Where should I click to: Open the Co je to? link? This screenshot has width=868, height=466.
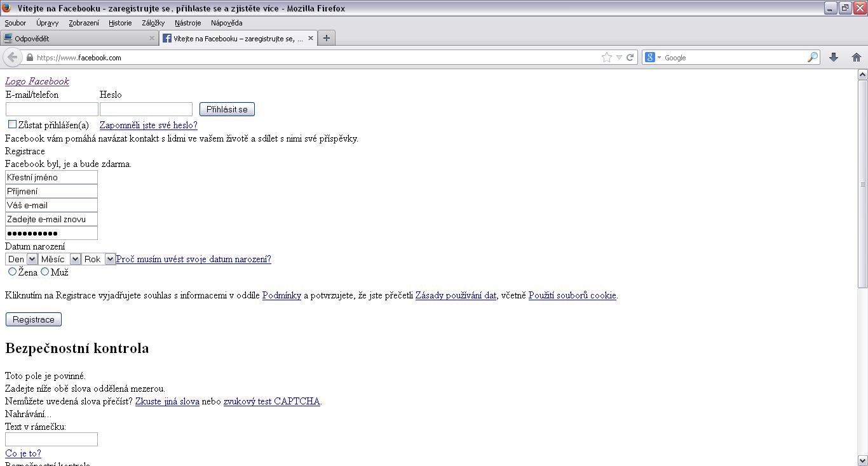tap(23, 453)
